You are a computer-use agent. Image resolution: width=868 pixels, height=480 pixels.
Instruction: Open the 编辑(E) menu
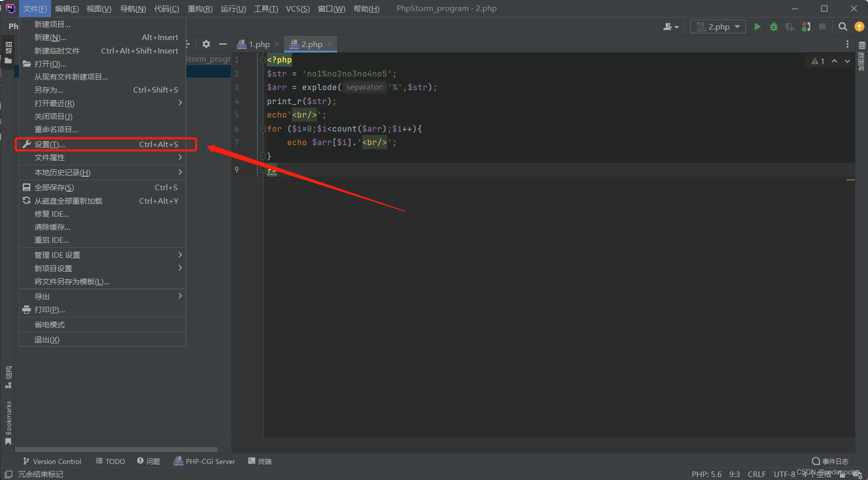tap(67, 9)
